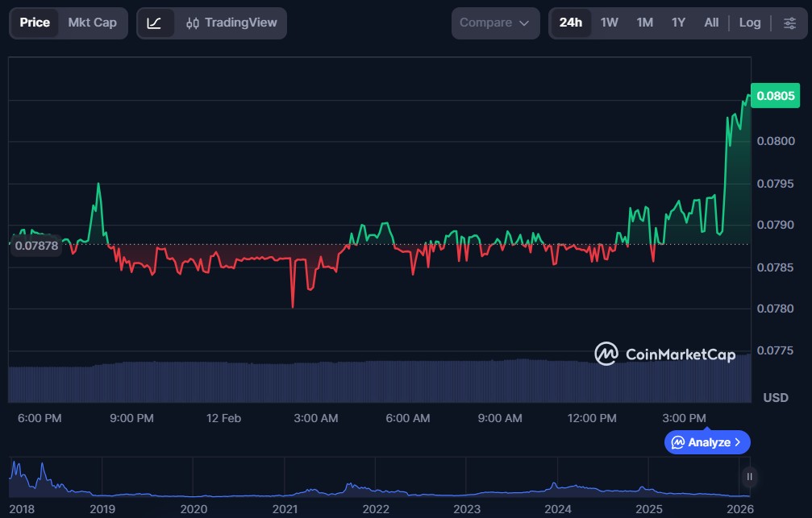The image size is (812, 518).
Task: Switch to Mkt Cap view
Action: (x=92, y=23)
